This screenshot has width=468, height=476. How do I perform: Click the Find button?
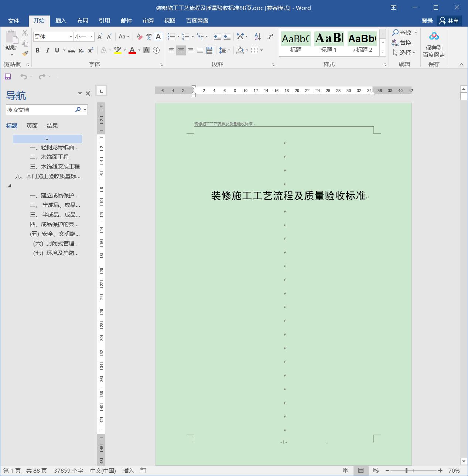click(402, 33)
